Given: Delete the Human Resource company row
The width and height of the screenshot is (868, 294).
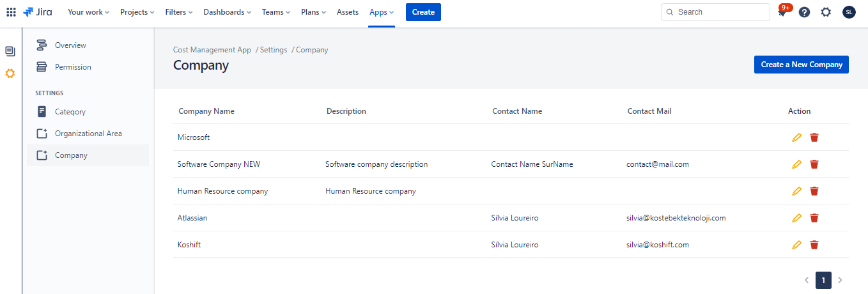Looking at the screenshot, I should click(x=814, y=191).
